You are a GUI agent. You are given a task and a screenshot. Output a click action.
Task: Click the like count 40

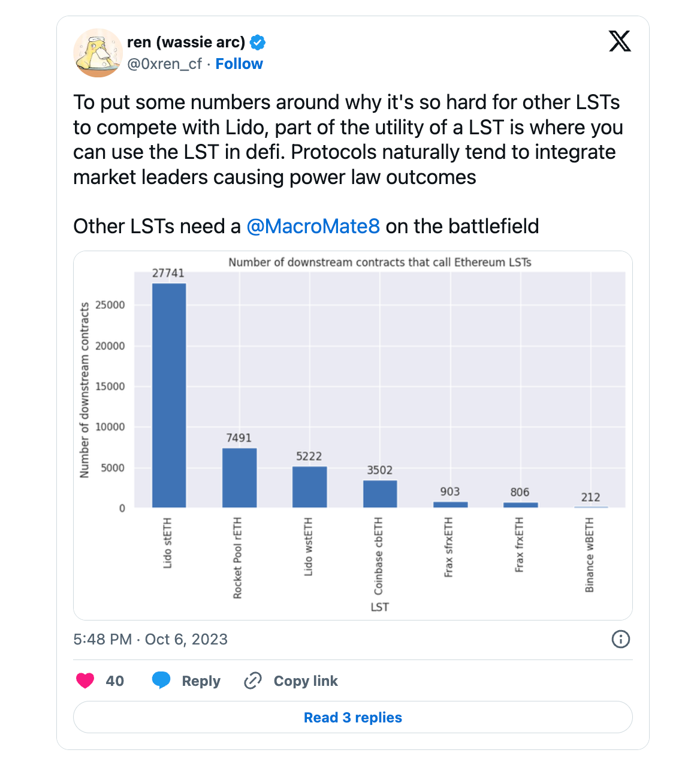[x=114, y=681]
